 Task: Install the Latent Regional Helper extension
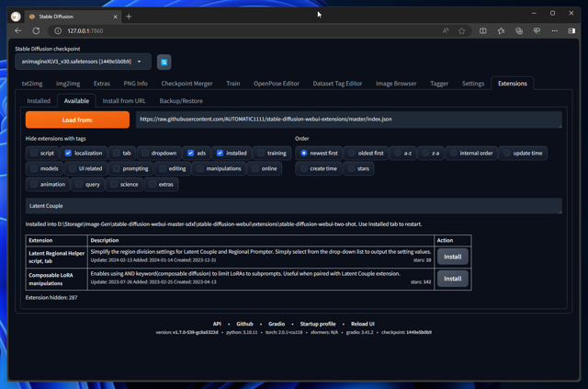pos(453,257)
